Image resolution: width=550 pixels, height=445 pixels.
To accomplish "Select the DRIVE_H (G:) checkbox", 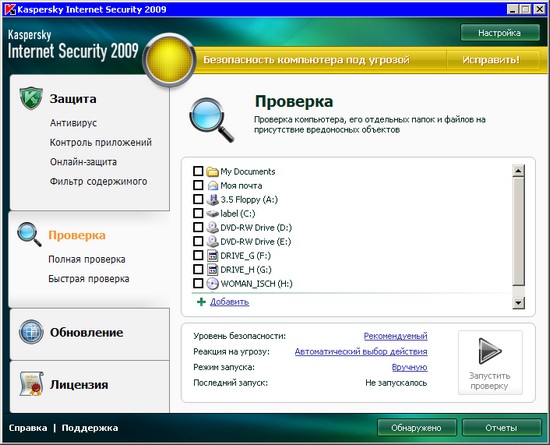I will click(x=198, y=269).
